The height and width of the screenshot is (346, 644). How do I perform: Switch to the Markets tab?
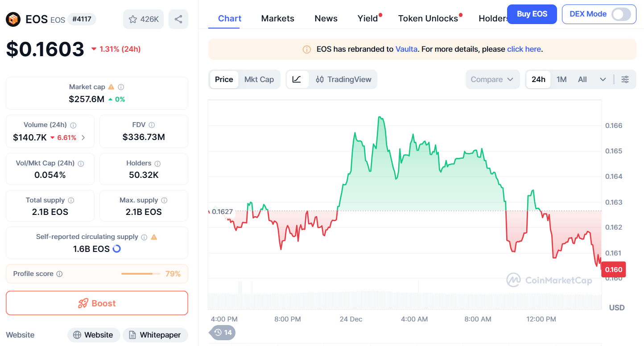[277, 18]
